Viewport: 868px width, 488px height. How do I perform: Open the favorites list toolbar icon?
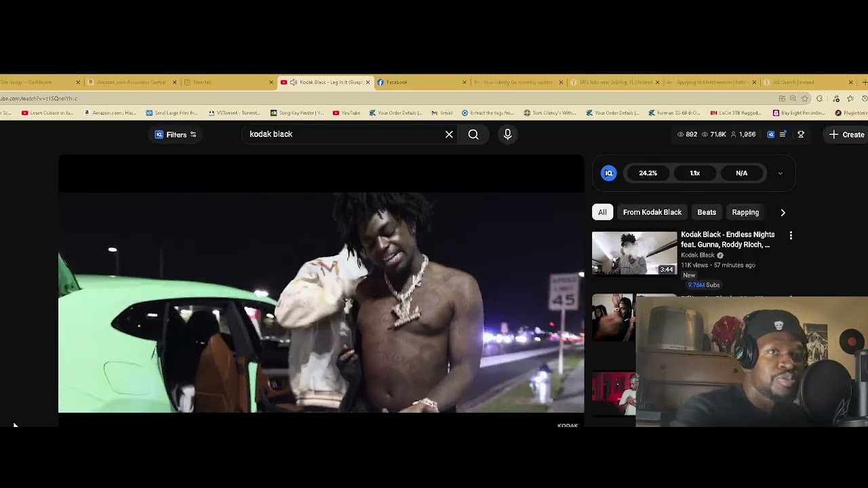point(850,98)
